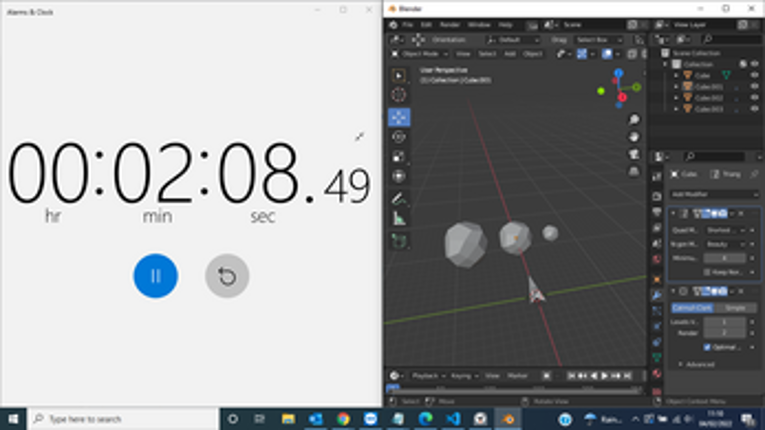Expand the stopwatch view with diagonal arrows

pos(360,137)
